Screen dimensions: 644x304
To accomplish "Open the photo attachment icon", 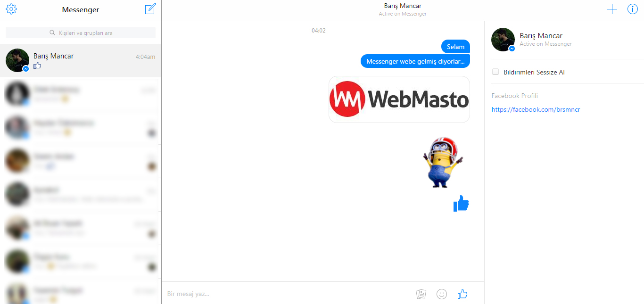I will tap(421, 294).
